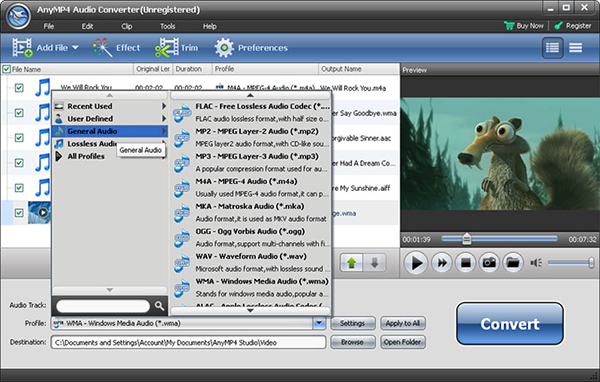The image size is (600, 382).
Task: Click the search magnifier in profile popup
Action: pyautogui.click(x=159, y=305)
